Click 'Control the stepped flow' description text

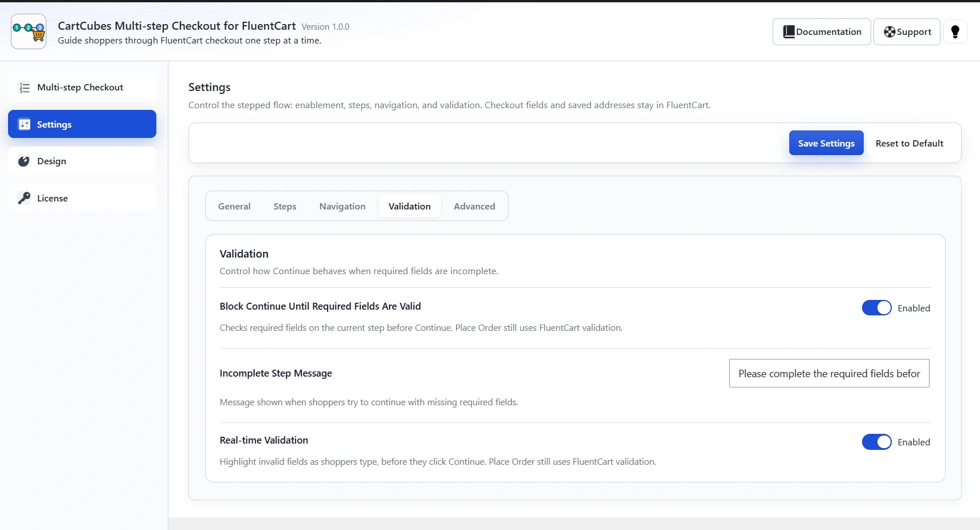click(x=450, y=105)
